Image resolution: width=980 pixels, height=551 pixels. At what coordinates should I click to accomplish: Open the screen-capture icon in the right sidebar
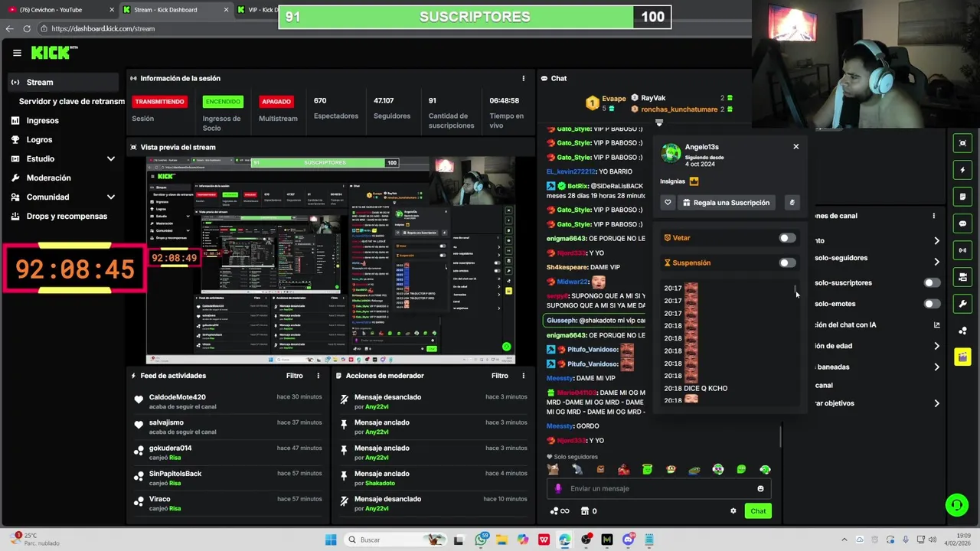click(x=962, y=143)
